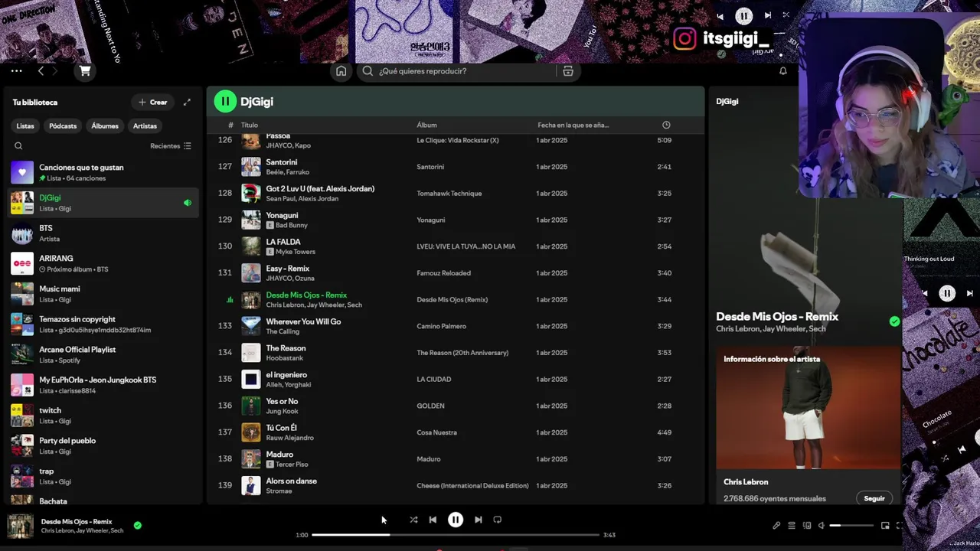Open the play queue icon
This screenshot has width=980, height=551.
click(x=792, y=526)
